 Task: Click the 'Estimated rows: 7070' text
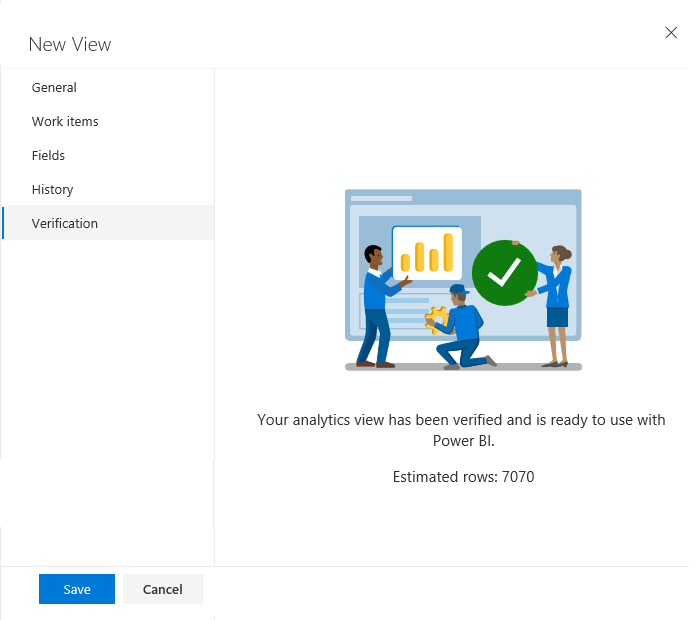tap(463, 477)
